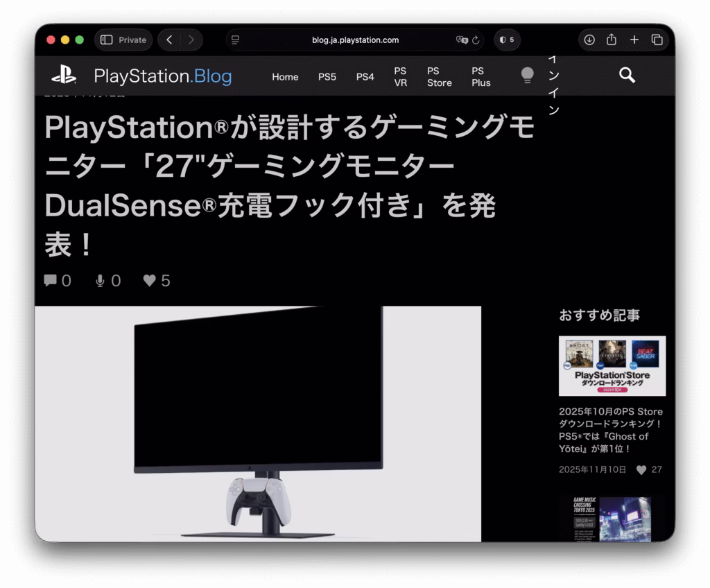Open the PS VR section menu

pyautogui.click(x=400, y=76)
